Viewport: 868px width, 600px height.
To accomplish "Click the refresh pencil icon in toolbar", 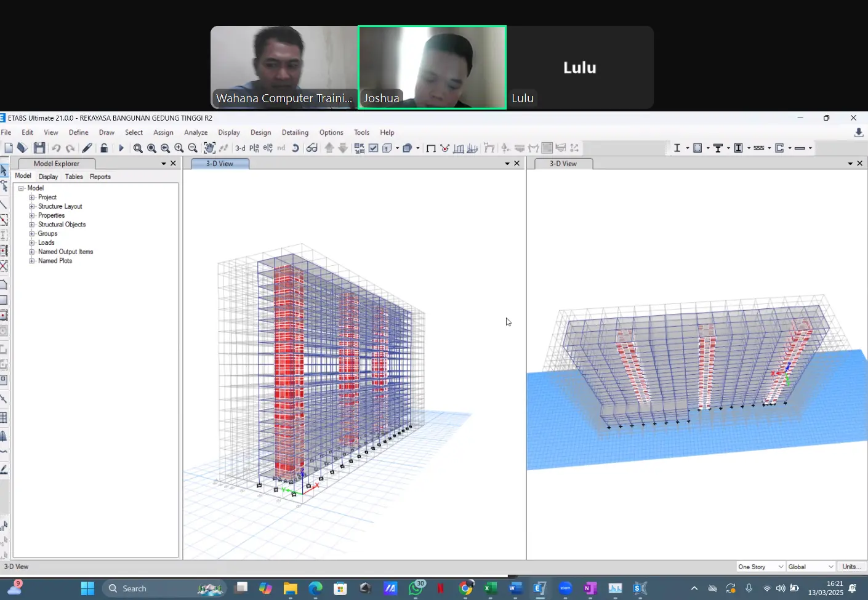I will [87, 148].
